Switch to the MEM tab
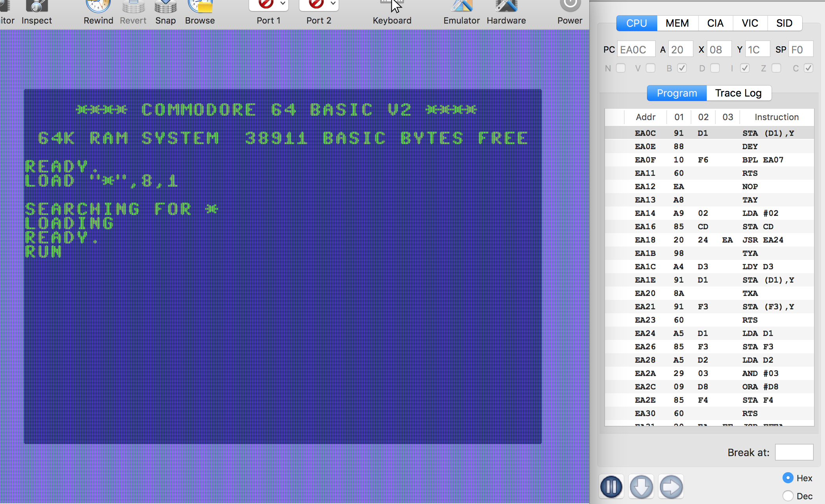825x504 pixels. [677, 23]
